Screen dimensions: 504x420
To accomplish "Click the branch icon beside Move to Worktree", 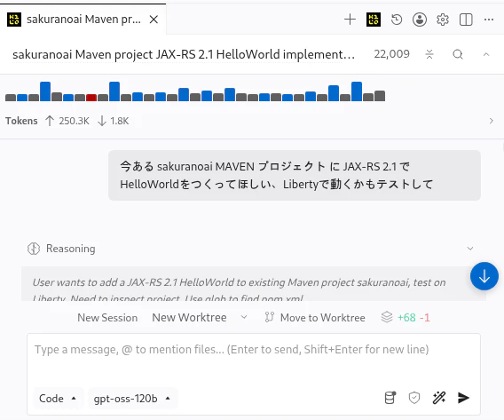I will [x=269, y=317].
